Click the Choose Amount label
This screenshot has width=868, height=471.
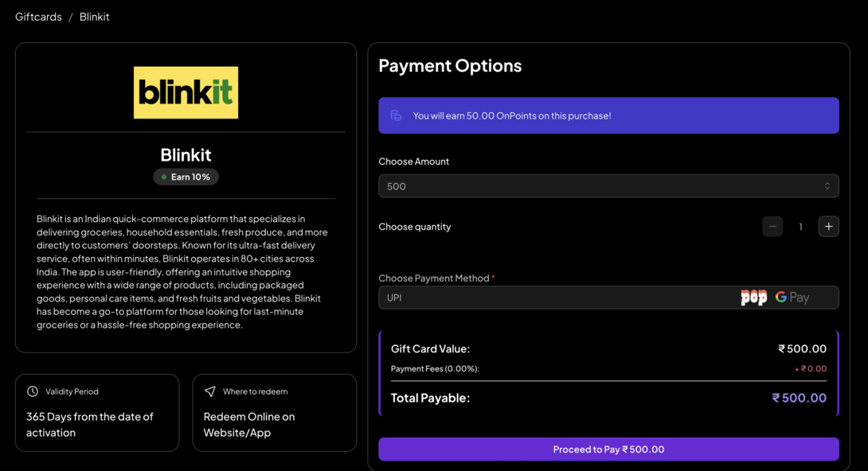click(413, 162)
